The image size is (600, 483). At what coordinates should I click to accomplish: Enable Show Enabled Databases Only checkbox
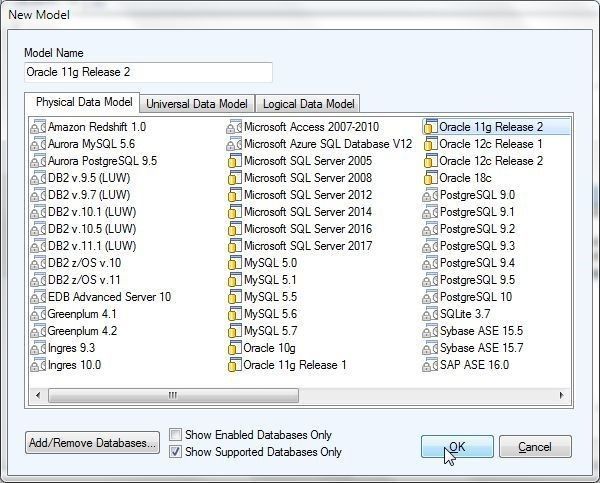click(175, 435)
